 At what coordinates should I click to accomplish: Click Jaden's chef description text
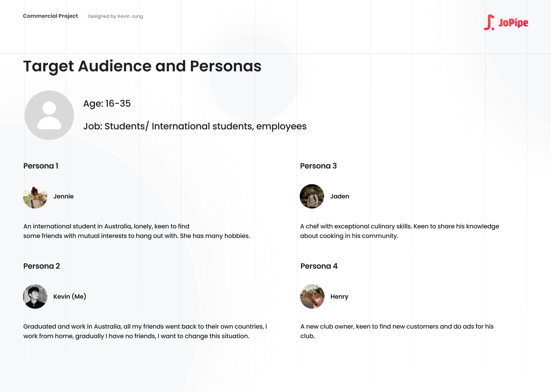click(x=399, y=231)
